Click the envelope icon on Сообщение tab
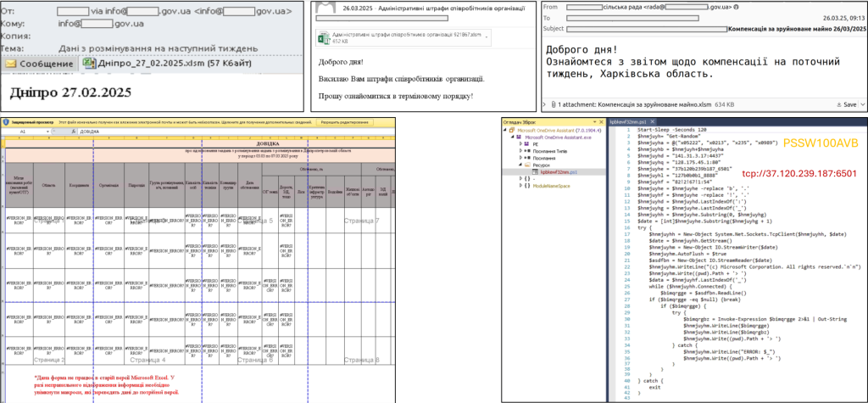This screenshot has height=403, width=868. point(10,64)
